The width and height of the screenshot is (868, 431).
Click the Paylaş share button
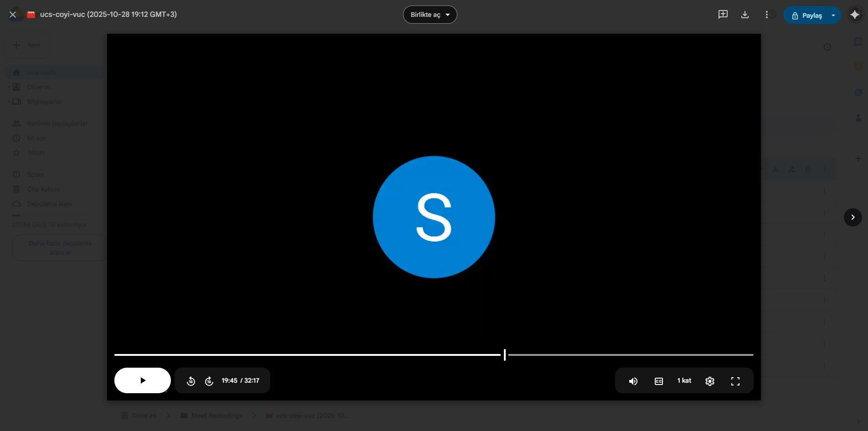[x=806, y=15]
